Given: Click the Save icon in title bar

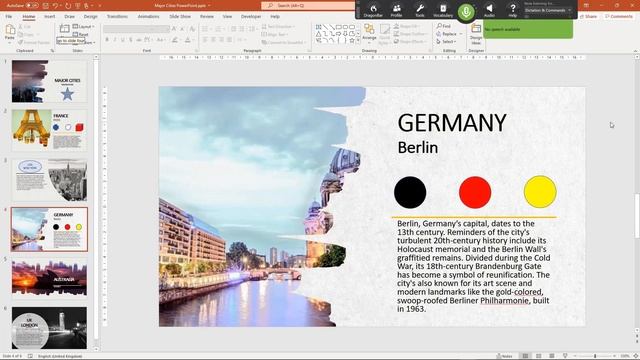Looking at the screenshot, I should click(46, 6).
